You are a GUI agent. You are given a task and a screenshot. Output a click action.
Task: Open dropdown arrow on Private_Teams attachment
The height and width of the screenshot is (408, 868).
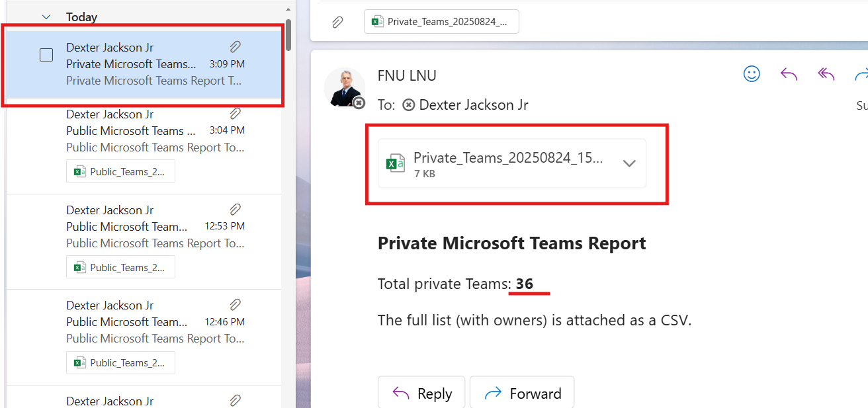pos(629,163)
